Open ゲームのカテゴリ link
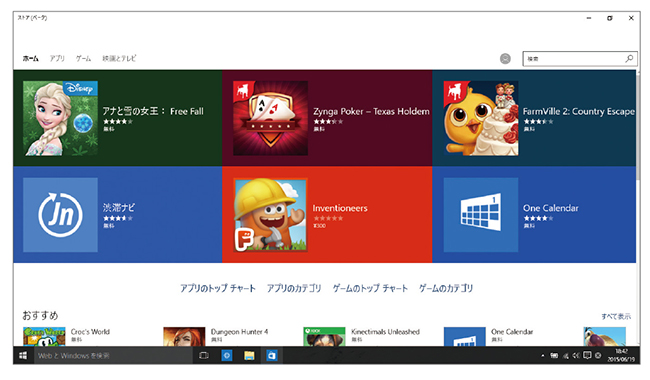This screenshot has height=380, width=650. [446, 288]
